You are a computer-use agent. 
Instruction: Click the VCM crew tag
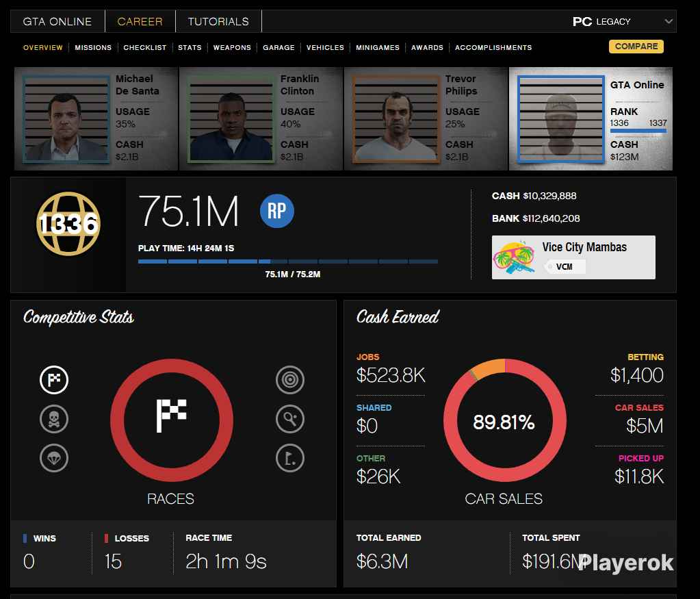[x=565, y=267]
